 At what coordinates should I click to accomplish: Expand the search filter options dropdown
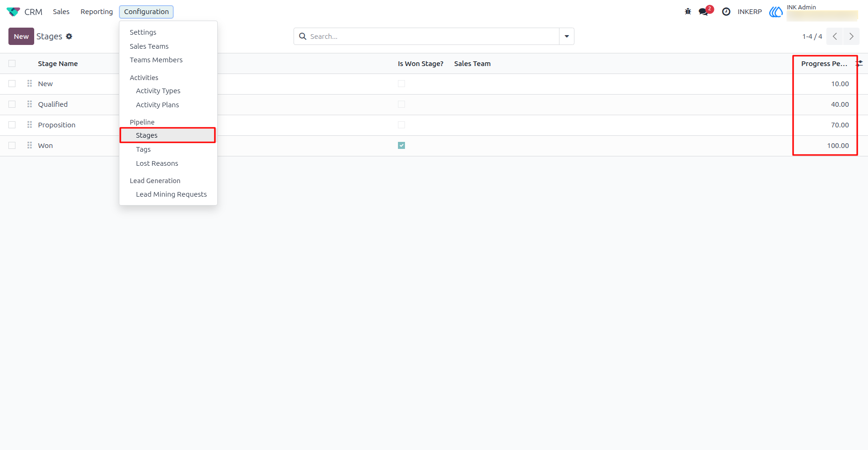[567, 37]
